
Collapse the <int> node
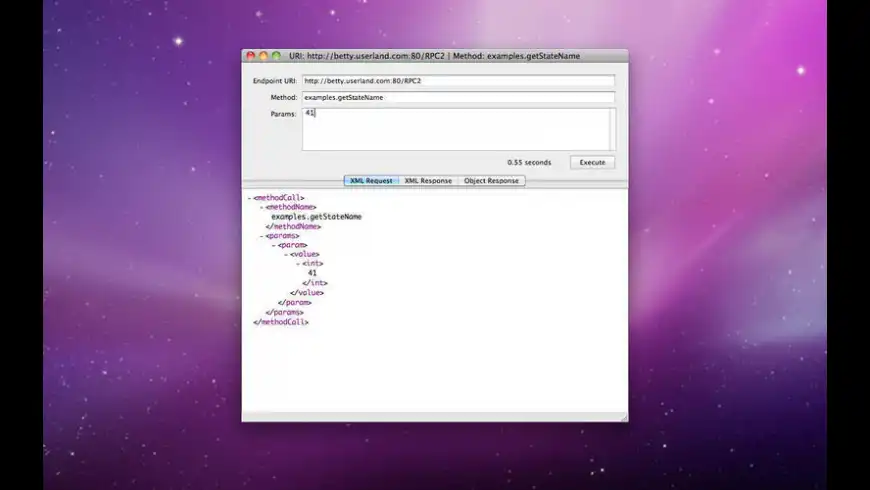298,264
